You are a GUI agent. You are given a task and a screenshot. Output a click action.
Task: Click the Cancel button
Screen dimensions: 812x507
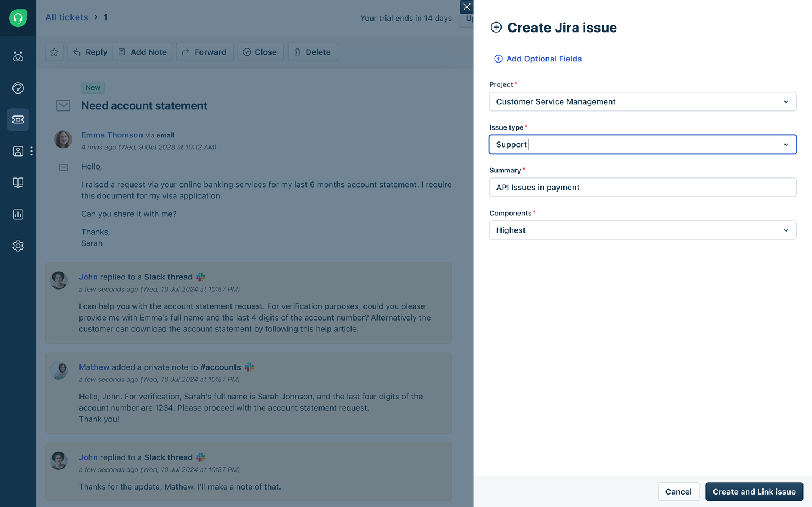(x=678, y=492)
